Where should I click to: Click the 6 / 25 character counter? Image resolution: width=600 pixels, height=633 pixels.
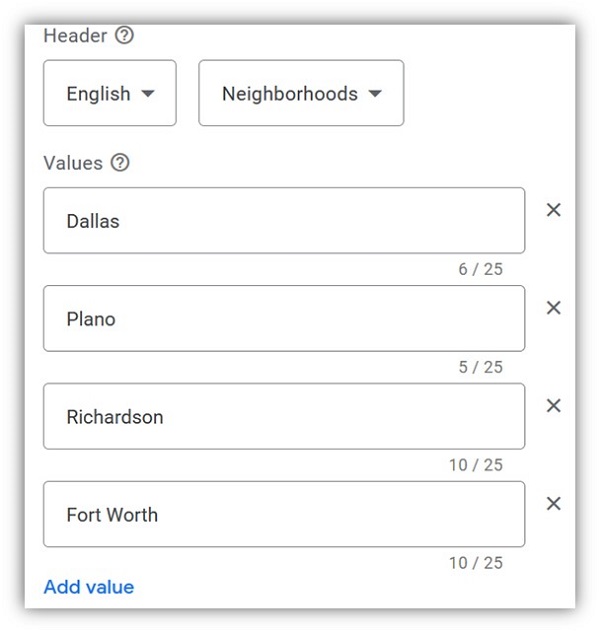click(480, 269)
